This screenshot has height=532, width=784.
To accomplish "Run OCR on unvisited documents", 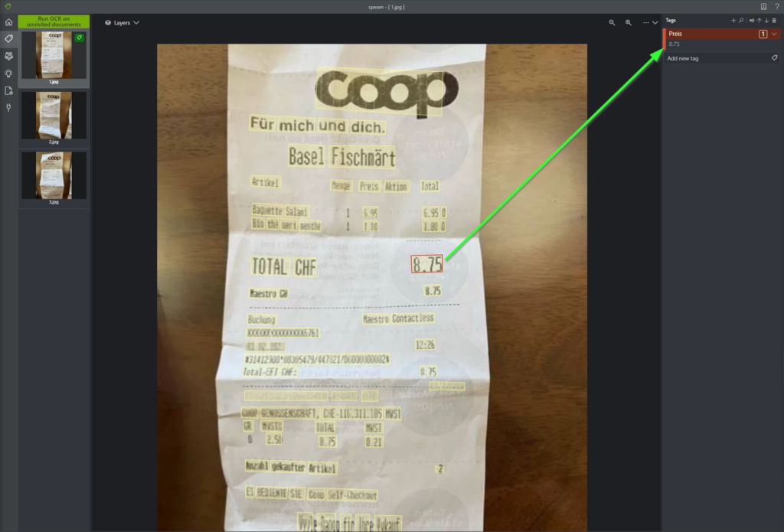I will [x=54, y=21].
